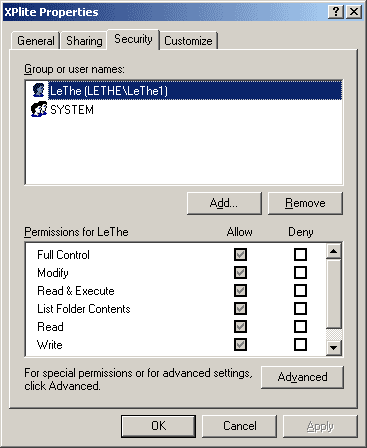
Task: Close the XPlite Properties dialog
Action: (x=354, y=12)
